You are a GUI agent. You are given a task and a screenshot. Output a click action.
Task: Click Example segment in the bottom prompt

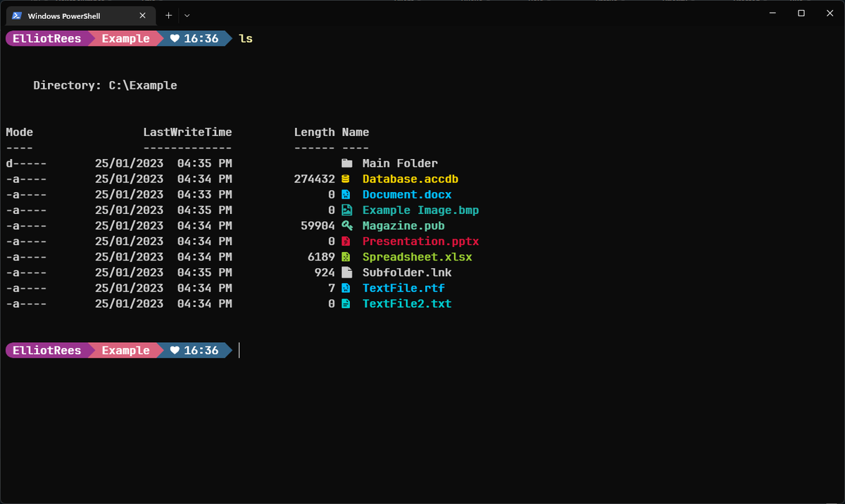(x=125, y=350)
